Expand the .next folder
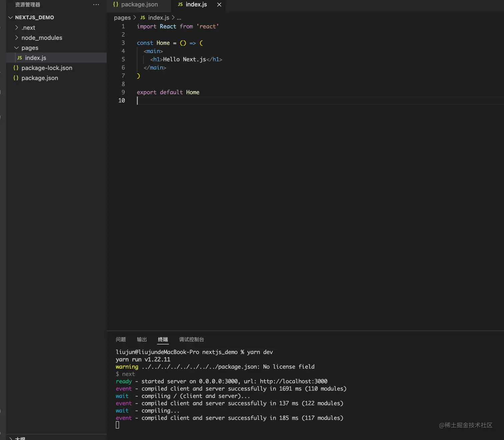 coord(17,28)
